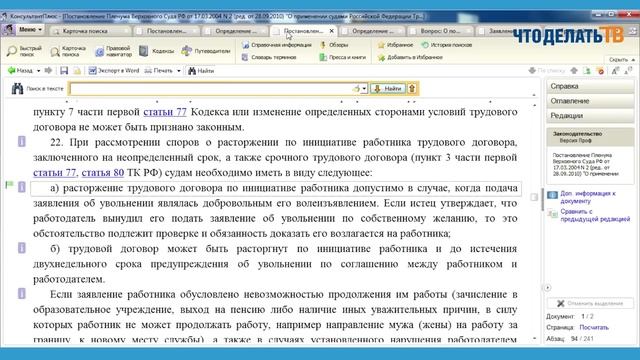Open Справка panel
Viewport: 640px width, 360px height.
590,86
